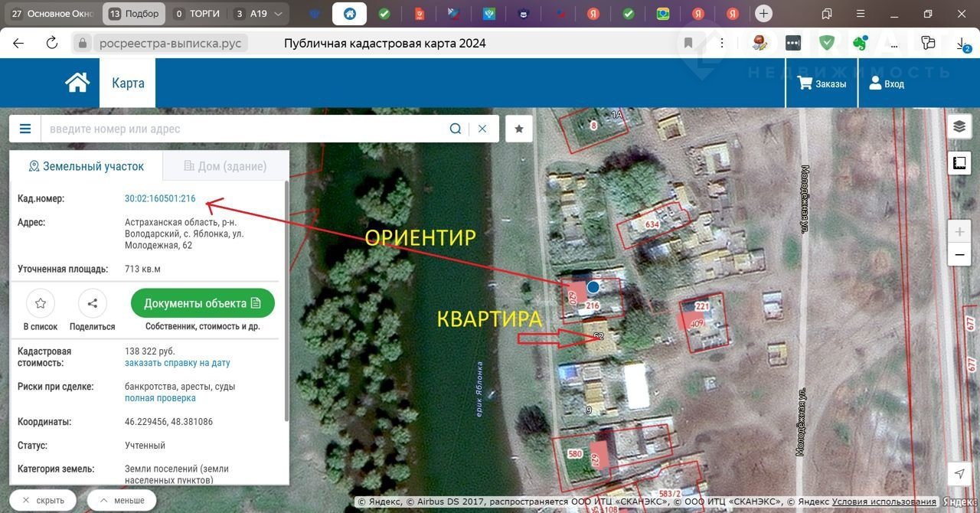Shrink info panel with "меньше" button
The image size is (980, 513).
121,501
